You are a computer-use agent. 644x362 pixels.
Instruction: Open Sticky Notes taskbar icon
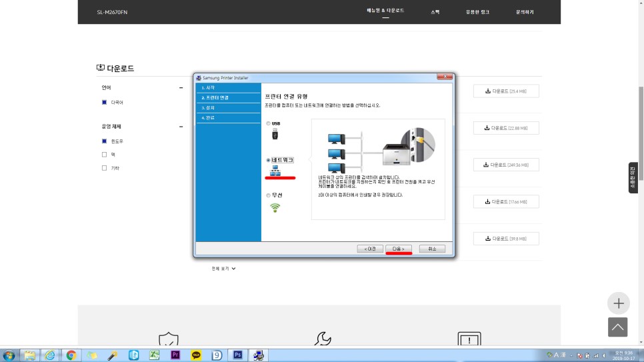(x=92, y=355)
